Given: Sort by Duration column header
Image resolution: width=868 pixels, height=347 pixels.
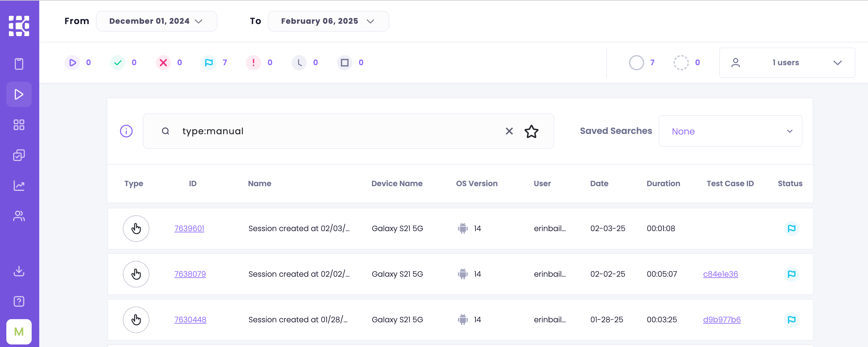Looking at the screenshot, I should coord(663,184).
